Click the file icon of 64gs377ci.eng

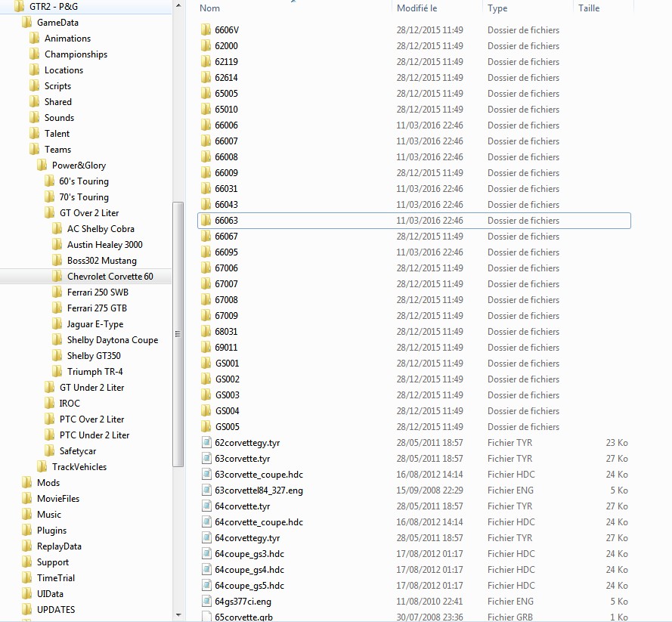pyautogui.click(x=206, y=601)
